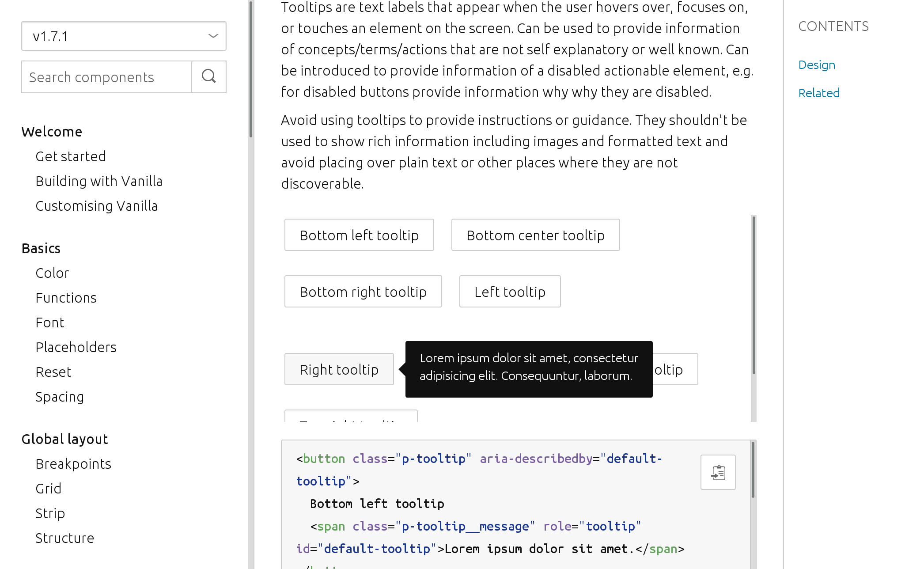Screen dimensions: 924x569
Task: Open the Functions documentation page
Action: (66, 297)
